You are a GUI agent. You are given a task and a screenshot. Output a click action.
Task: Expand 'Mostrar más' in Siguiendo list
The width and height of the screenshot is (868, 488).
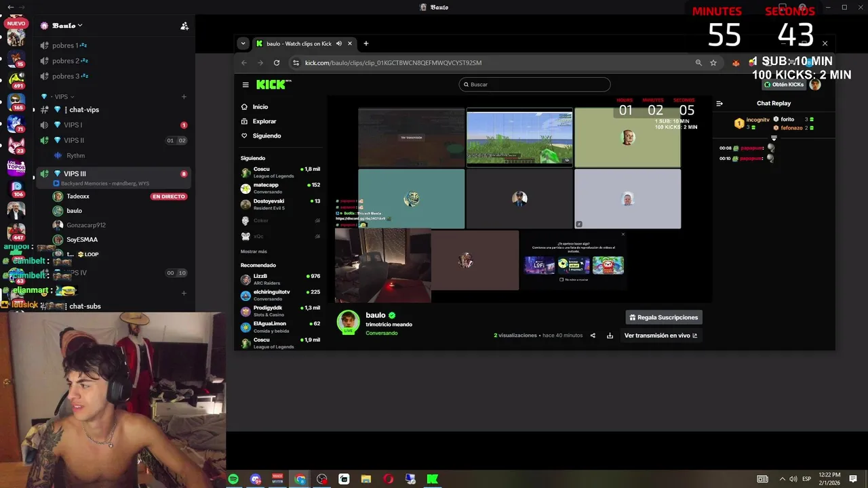[x=254, y=251]
